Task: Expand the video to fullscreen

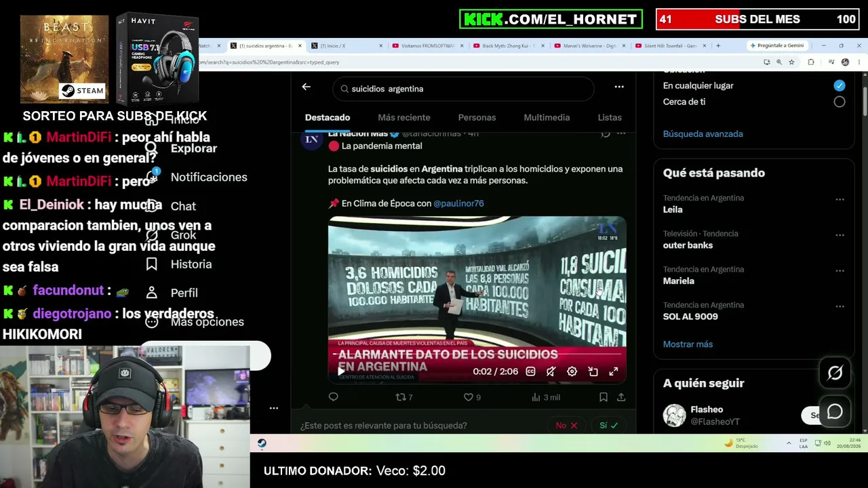Action: pyautogui.click(x=614, y=371)
